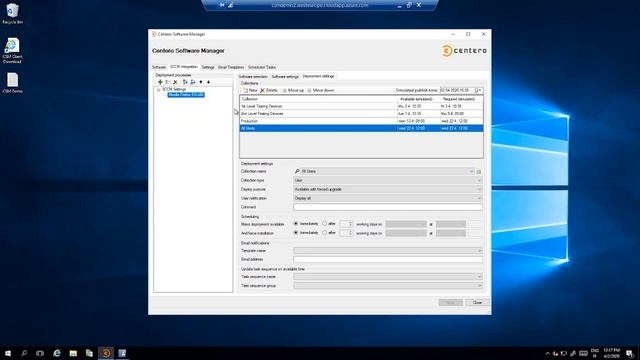Open the Software selection sub-tab
Viewport: 640px width, 360px height.
point(253,77)
